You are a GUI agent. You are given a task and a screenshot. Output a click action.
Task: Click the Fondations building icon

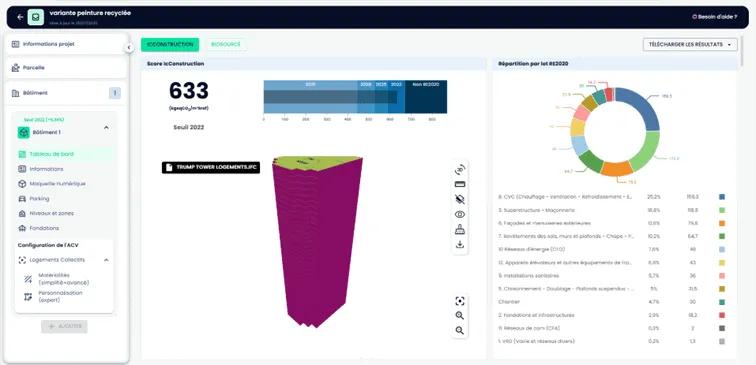[x=22, y=228]
